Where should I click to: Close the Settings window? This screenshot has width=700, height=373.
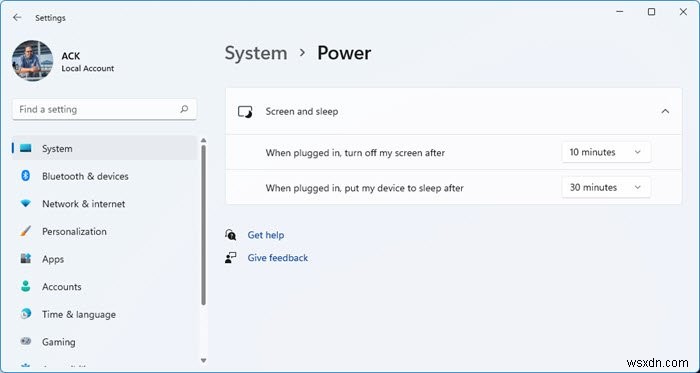(x=683, y=12)
